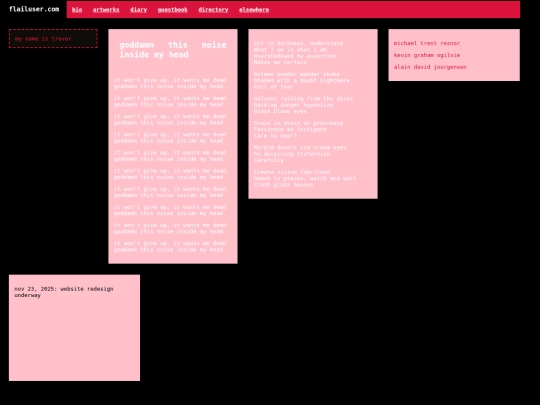Click the 'Solemn ponder wander shake' line
The width and height of the screenshot is (540, 405).
pos(297,74)
